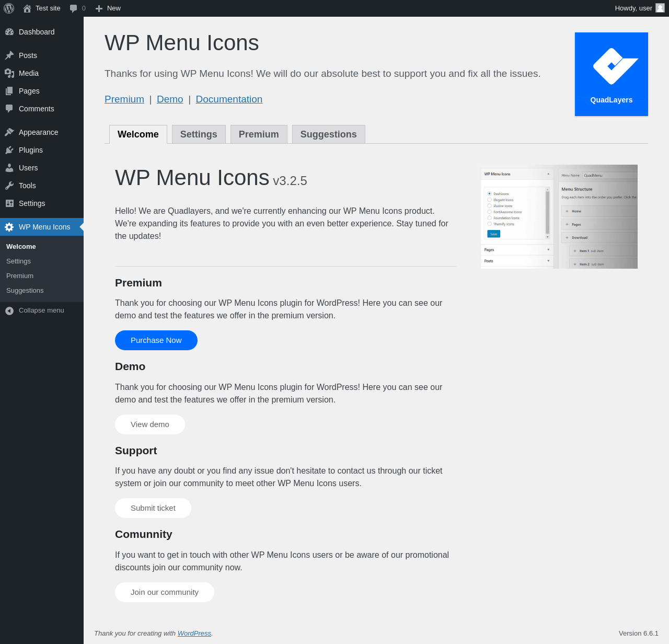This screenshot has width=669, height=644.
Task: Open the Premium tab
Action: click(x=259, y=134)
